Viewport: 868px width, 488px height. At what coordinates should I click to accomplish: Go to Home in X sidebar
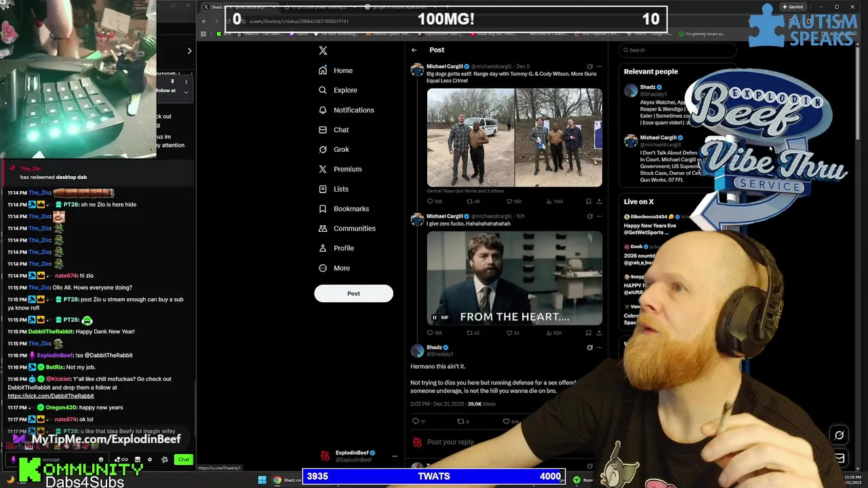[336, 70]
